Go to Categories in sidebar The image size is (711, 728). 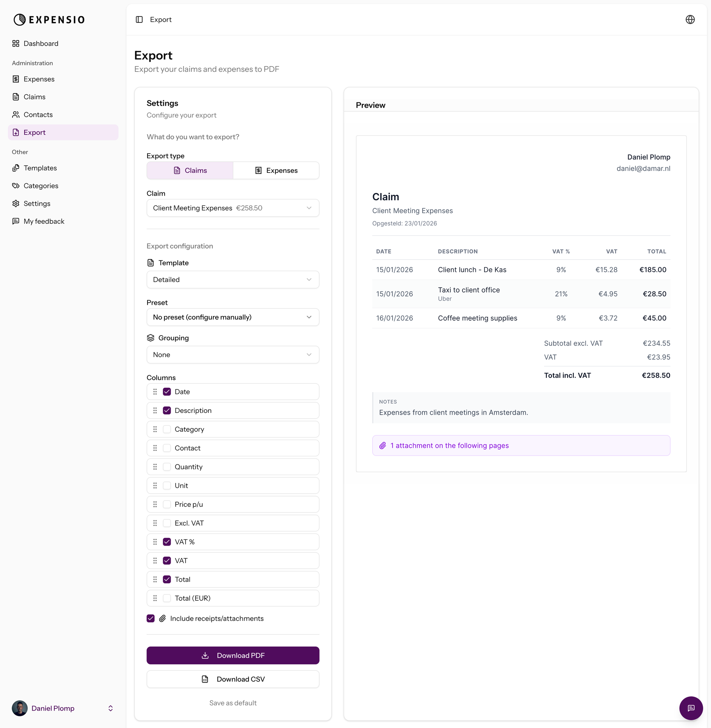click(41, 186)
